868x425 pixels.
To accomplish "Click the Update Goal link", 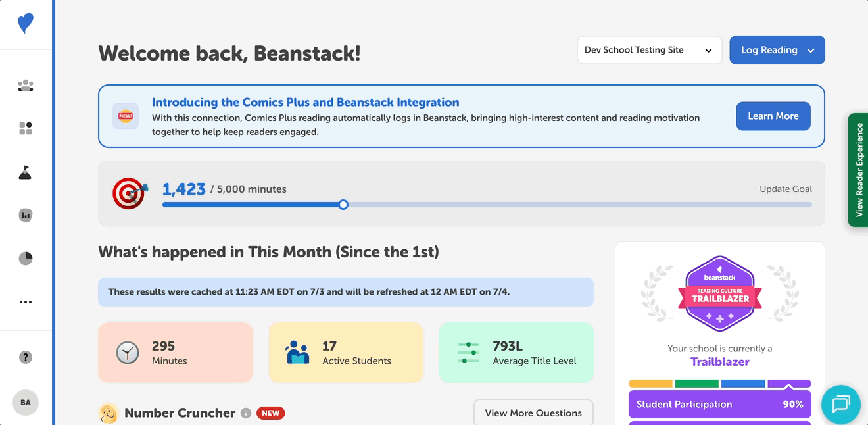I will [786, 189].
